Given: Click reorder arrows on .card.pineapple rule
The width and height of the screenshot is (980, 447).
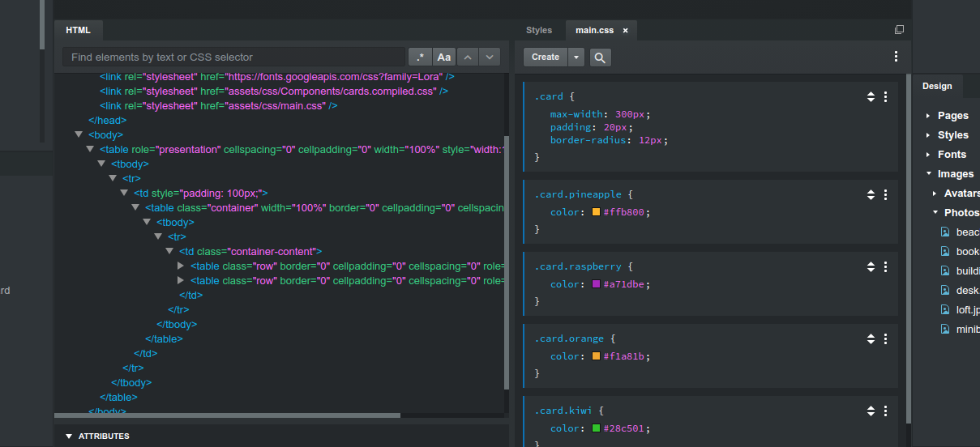Looking at the screenshot, I should [x=871, y=194].
